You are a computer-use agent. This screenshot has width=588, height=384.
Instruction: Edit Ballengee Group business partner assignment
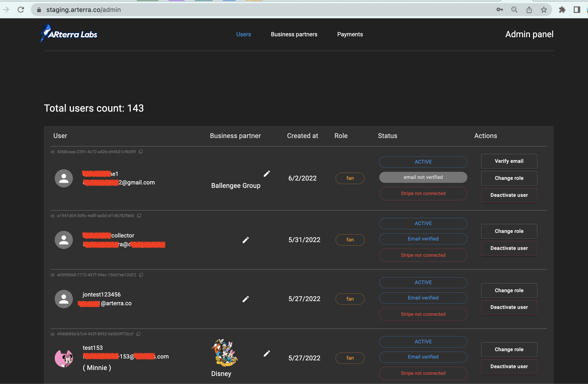(267, 173)
